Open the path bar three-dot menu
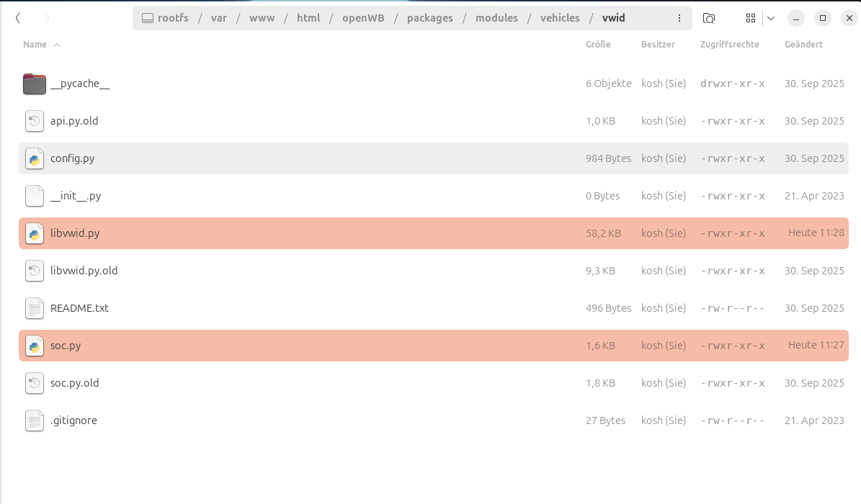 coord(679,18)
